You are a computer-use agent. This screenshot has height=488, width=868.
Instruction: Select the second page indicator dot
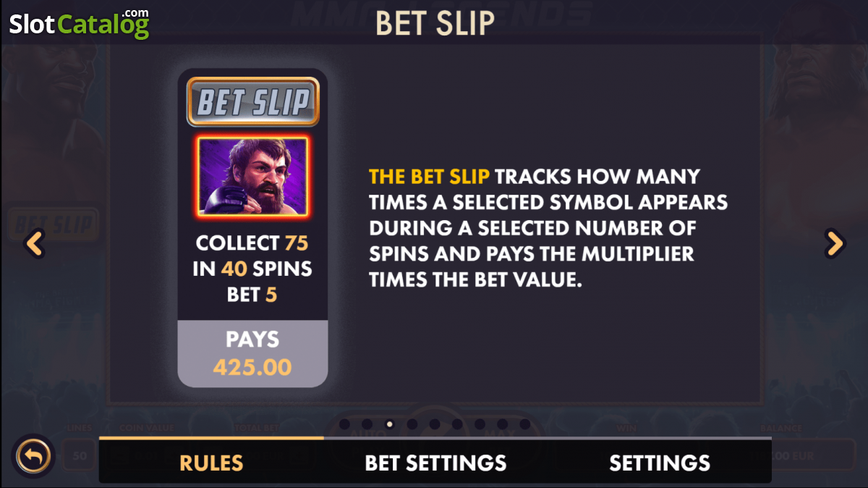(367, 424)
